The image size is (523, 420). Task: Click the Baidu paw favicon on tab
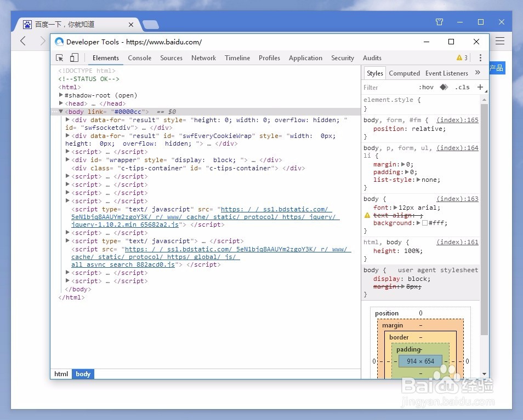click(x=27, y=24)
